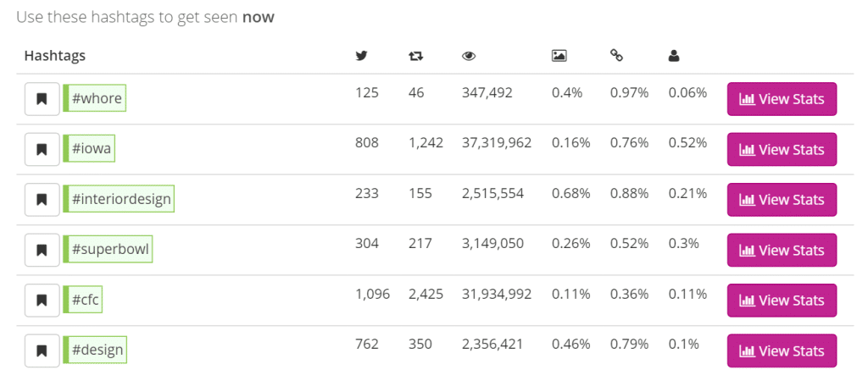868x381 pixels.
Task: Click the image percentage column icon
Action: pyautogui.click(x=559, y=55)
